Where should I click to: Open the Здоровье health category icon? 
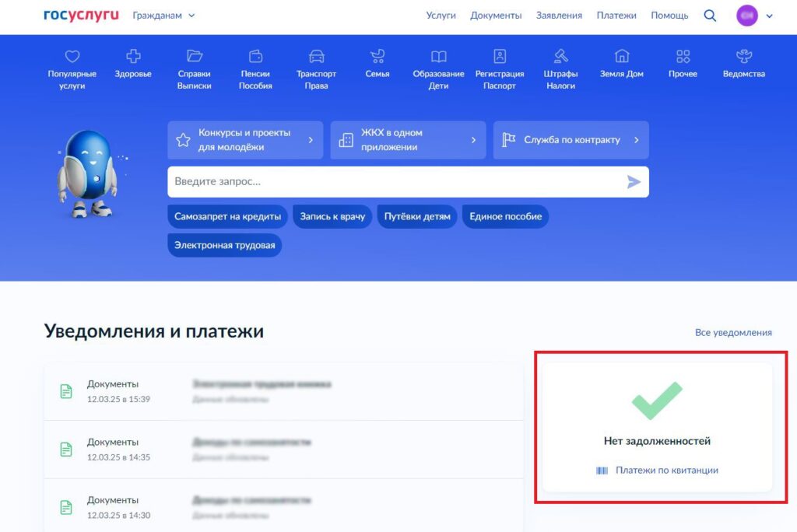point(133,57)
